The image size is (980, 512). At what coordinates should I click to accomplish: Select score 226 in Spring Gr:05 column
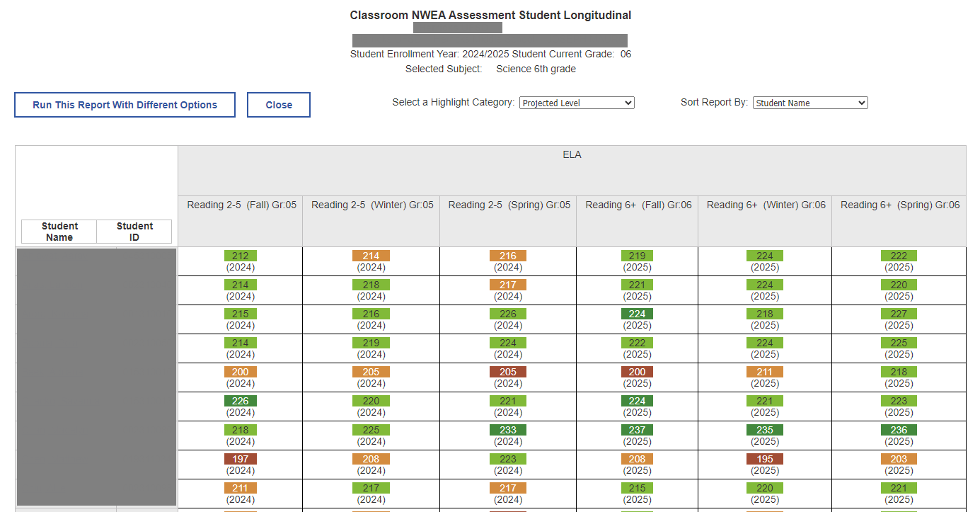[x=508, y=314]
